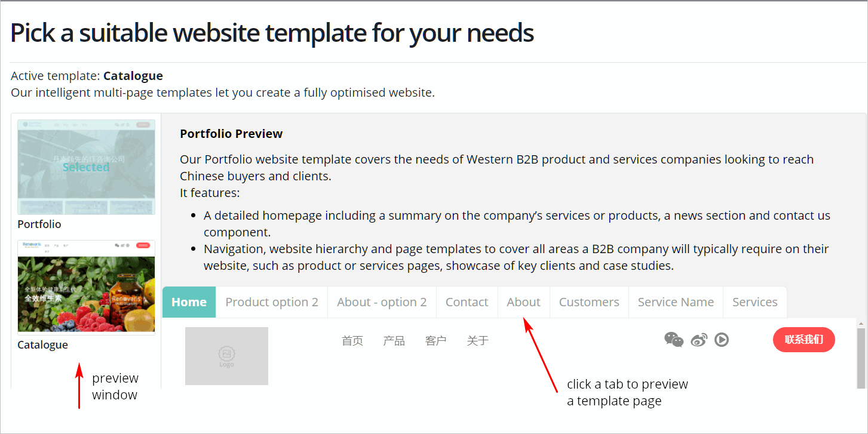Switch to the Contact tab
The width and height of the screenshot is (868, 434).
(467, 302)
